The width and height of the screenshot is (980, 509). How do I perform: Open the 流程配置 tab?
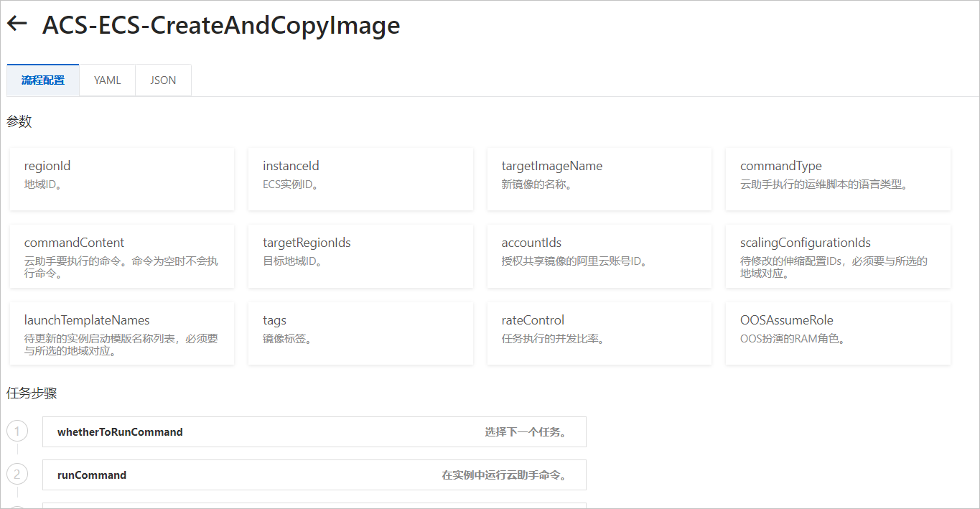pyautogui.click(x=43, y=80)
